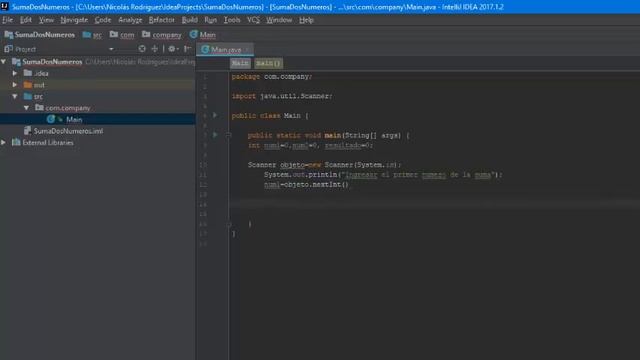This screenshot has width=640, height=360.
Task: Click the company breadcrumb in navigation bar
Action: click(162, 35)
